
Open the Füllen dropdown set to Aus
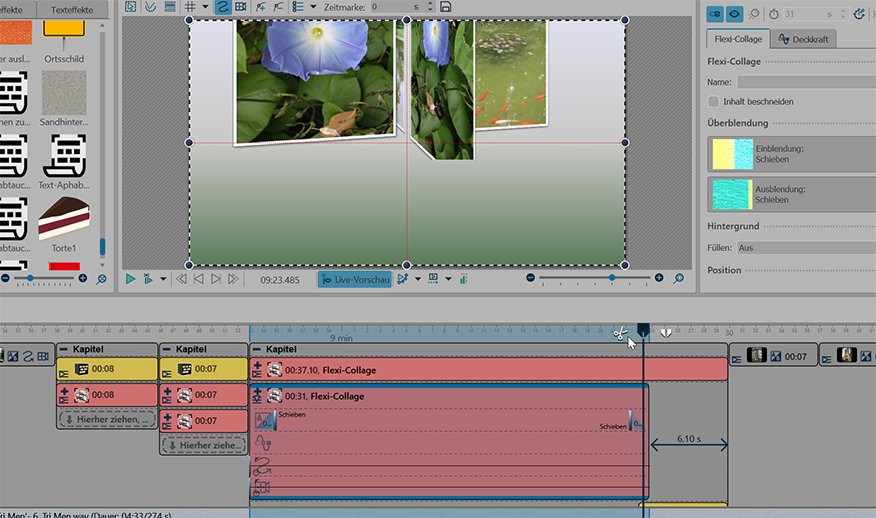pos(806,247)
